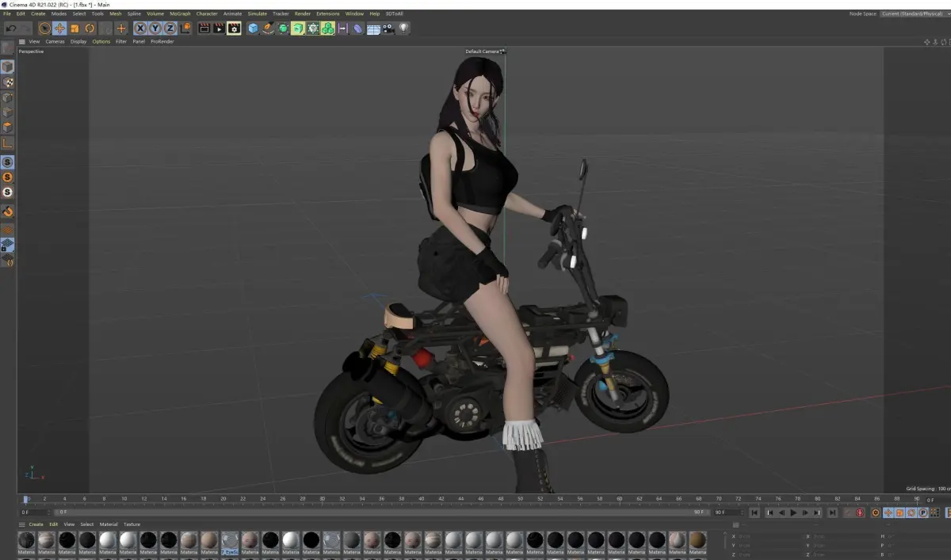The image size is (951, 560).
Task: Open the viewport Cameras menu
Action: coord(55,41)
